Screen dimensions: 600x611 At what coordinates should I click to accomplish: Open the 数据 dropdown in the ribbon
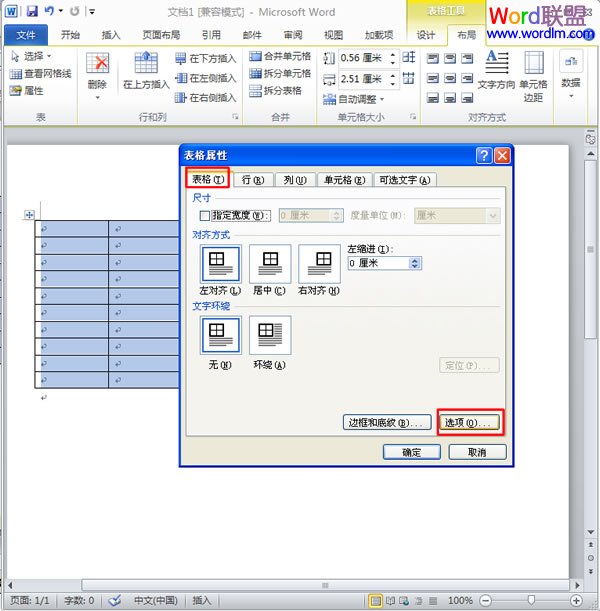coord(571,74)
